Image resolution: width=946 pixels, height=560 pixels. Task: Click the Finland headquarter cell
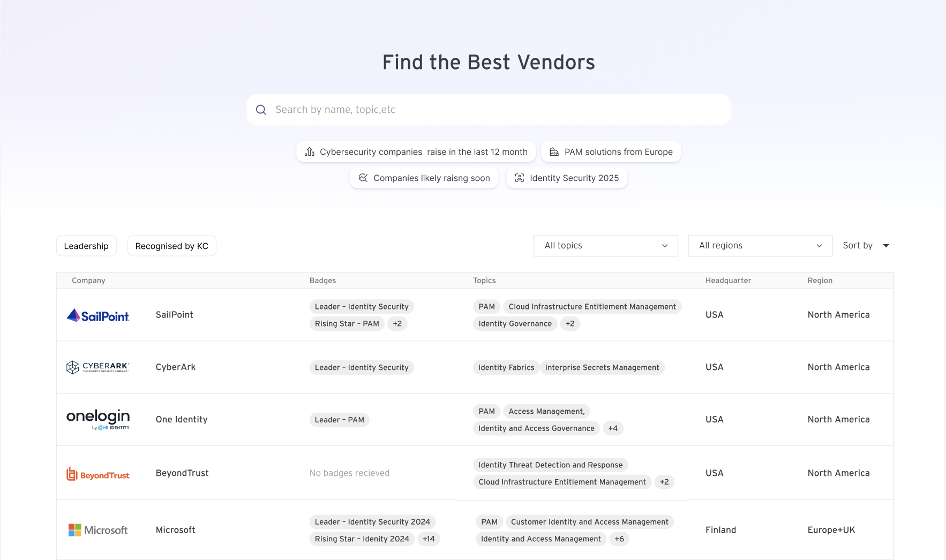pos(720,530)
